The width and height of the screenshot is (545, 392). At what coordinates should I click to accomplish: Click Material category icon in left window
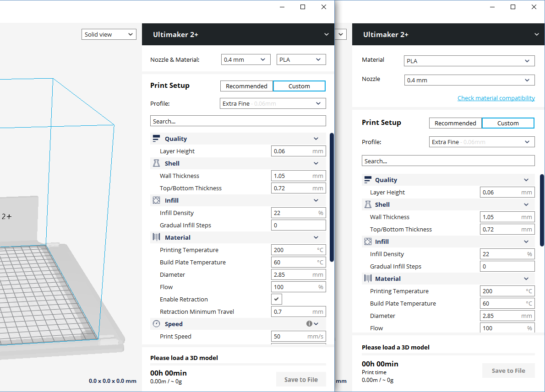157,237
